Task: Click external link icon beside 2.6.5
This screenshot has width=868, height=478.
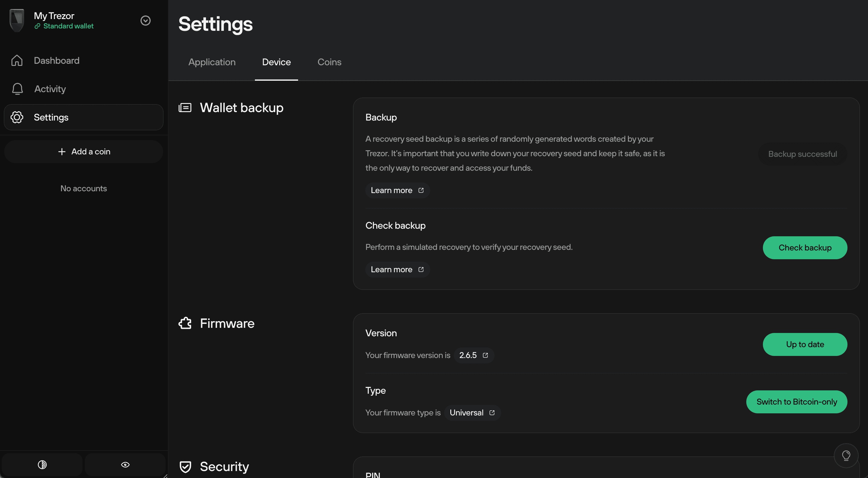Action: 485,355
